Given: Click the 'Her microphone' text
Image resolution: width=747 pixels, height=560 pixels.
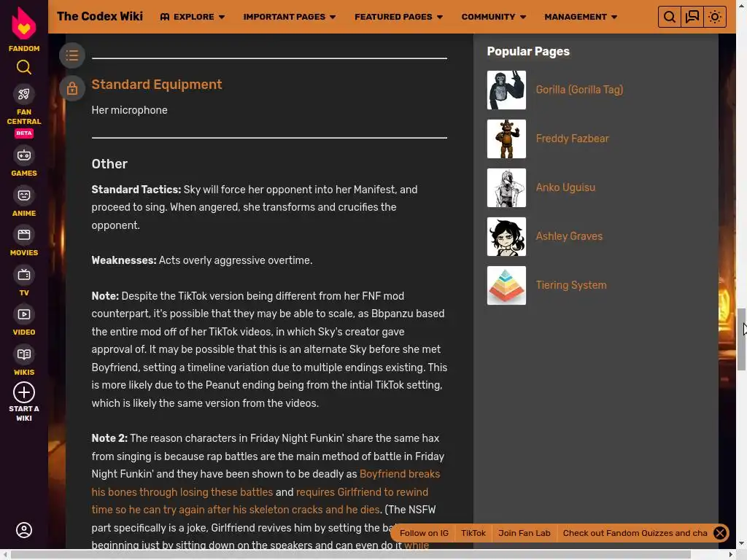Looking at the screenshot, I should point(130,110).
